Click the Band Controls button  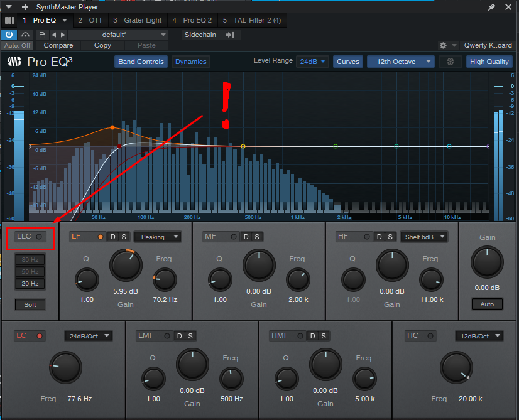141,62
